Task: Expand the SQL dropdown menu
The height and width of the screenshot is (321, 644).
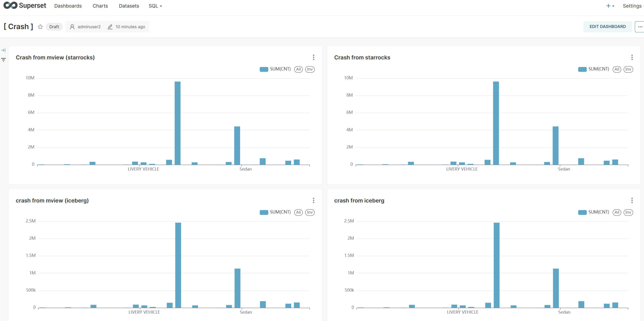Action: 155,6
